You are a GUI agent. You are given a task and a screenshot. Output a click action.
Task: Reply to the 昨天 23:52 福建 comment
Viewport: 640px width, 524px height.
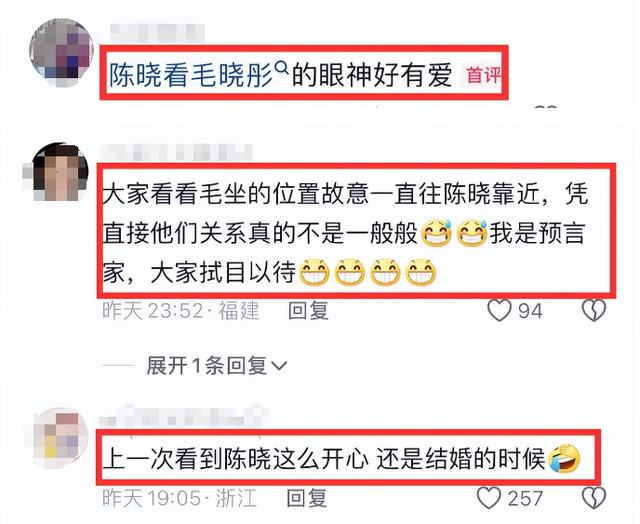coord(308,311)
